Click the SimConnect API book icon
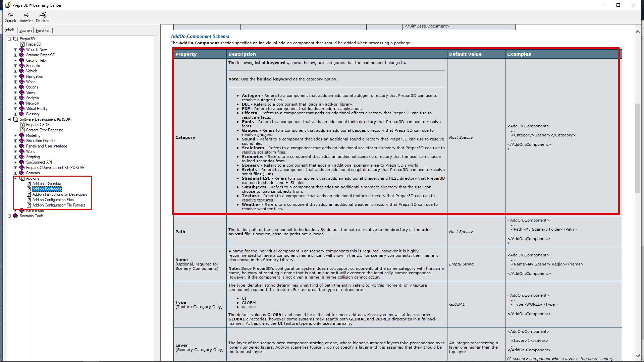 (22, 162)
